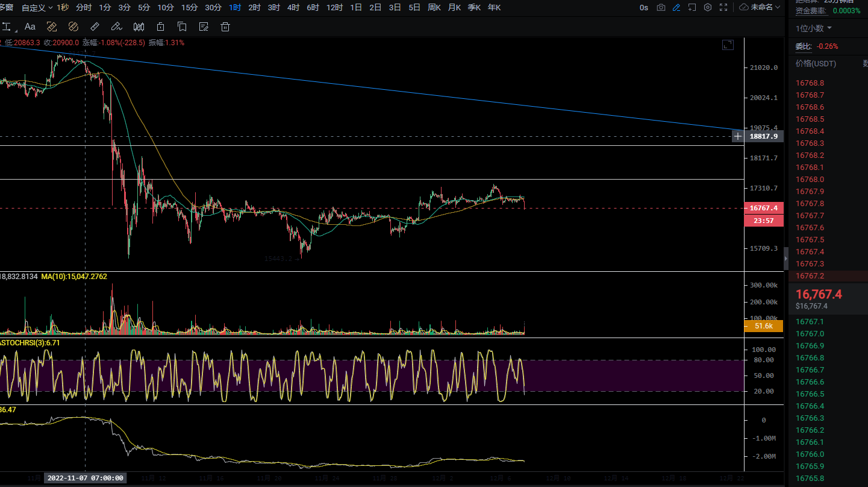The image size is (868, 487).
Task: Maximize the main chart pane icon
Action: point(728,45)
